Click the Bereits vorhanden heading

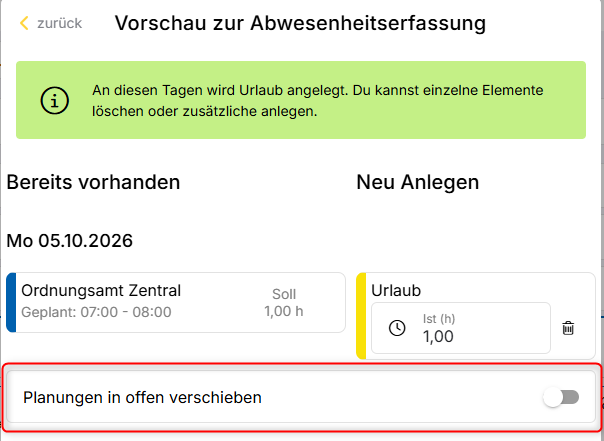(93, 182)
